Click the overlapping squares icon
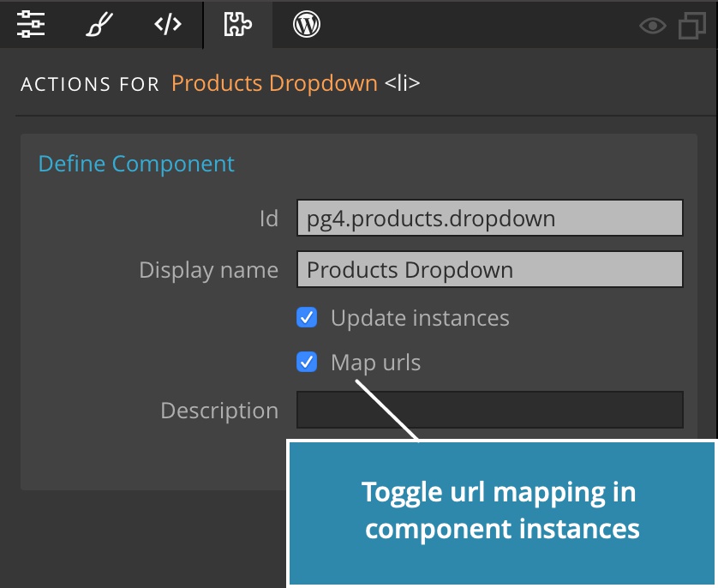Viewport: 718px width, 588px height. click(692, 26)
